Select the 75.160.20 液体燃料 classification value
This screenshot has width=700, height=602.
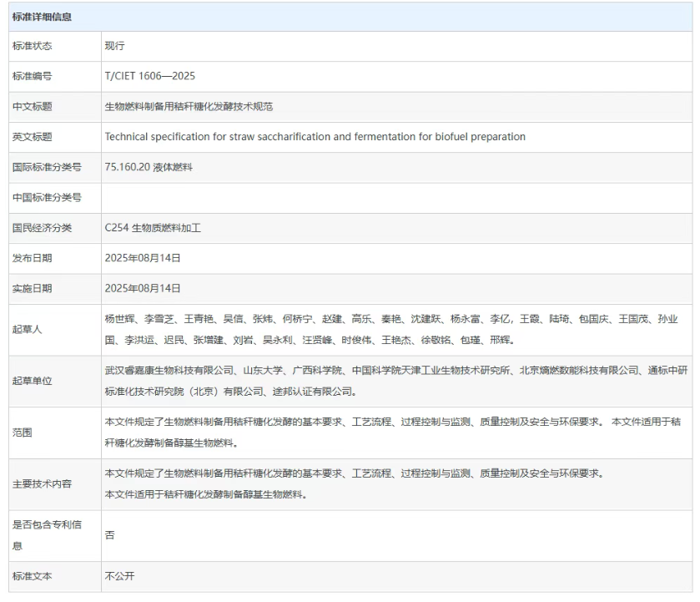click(149, 167)
